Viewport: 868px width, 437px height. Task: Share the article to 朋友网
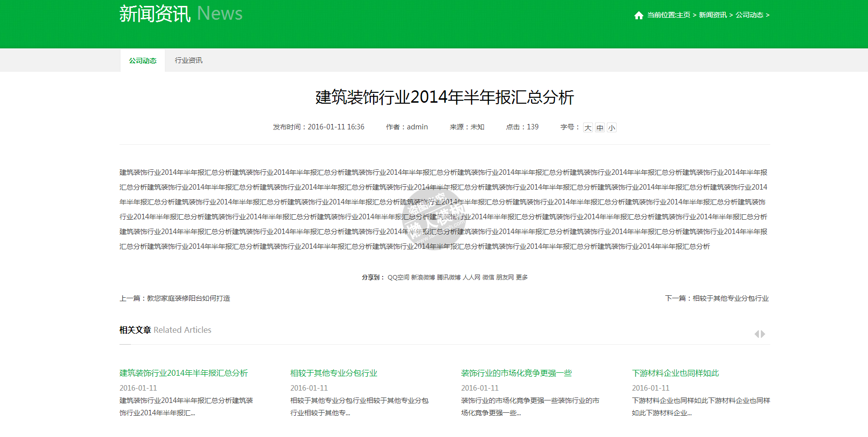505,278
